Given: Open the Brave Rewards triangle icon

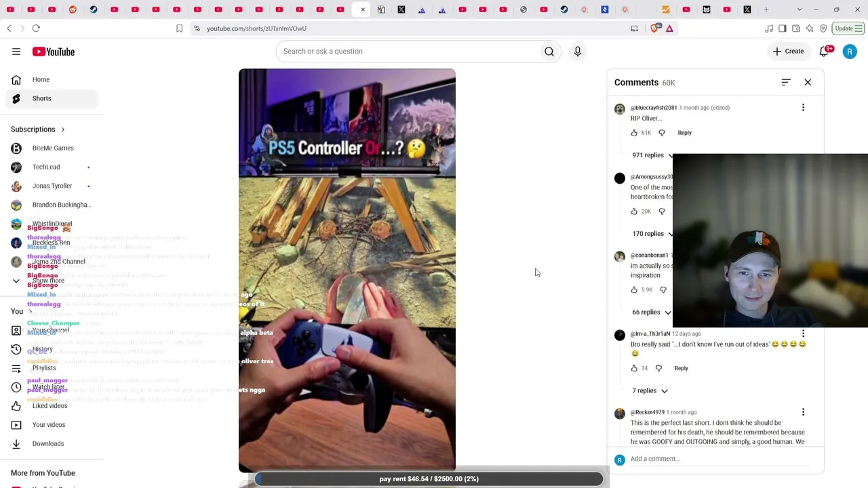Looking at the screenshot, I should click(x=669, y=28).
